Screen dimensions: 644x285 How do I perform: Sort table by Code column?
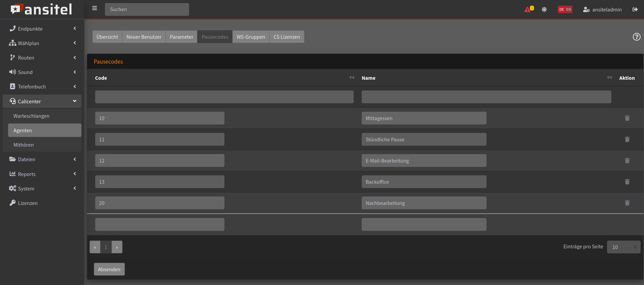pos(352,78)
